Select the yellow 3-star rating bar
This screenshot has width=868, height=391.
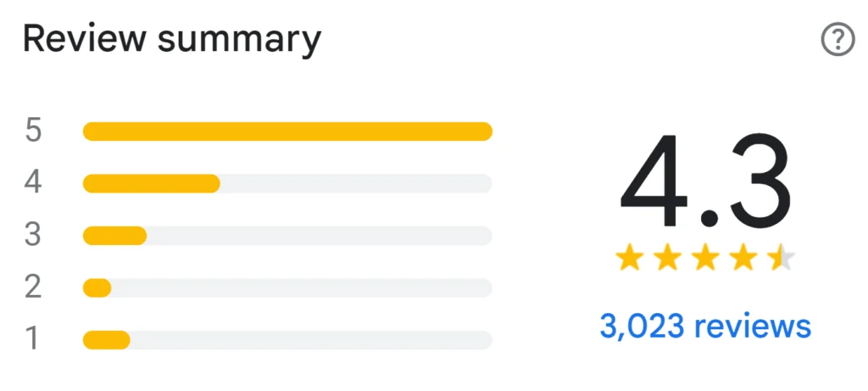115,236
